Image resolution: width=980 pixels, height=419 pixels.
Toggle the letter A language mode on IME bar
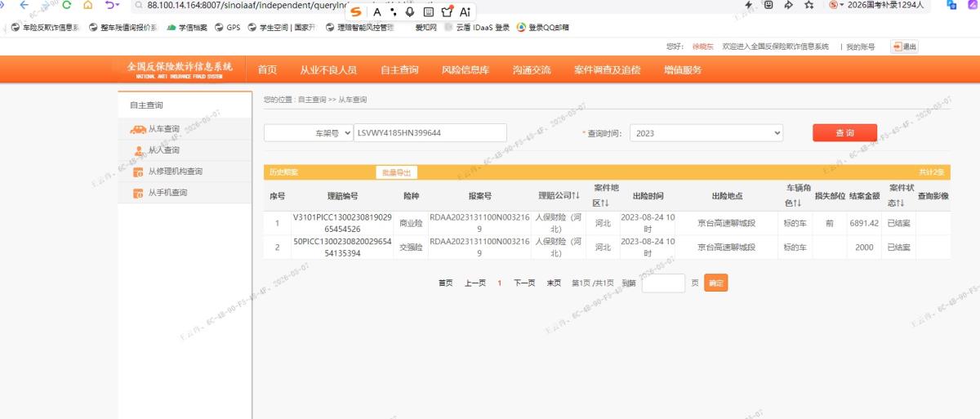pyautogui.click(x=377, y=11)
